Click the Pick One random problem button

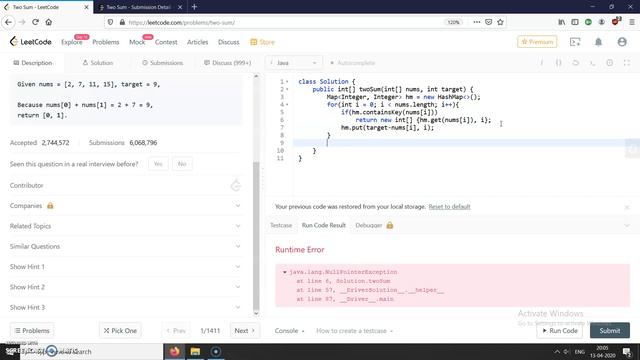pyautogui.click(x=120, y=331)
